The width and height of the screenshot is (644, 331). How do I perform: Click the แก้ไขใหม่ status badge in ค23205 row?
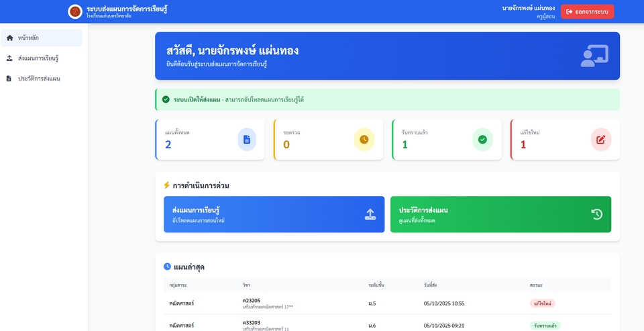pyautogui.click(x=542, y=303)
